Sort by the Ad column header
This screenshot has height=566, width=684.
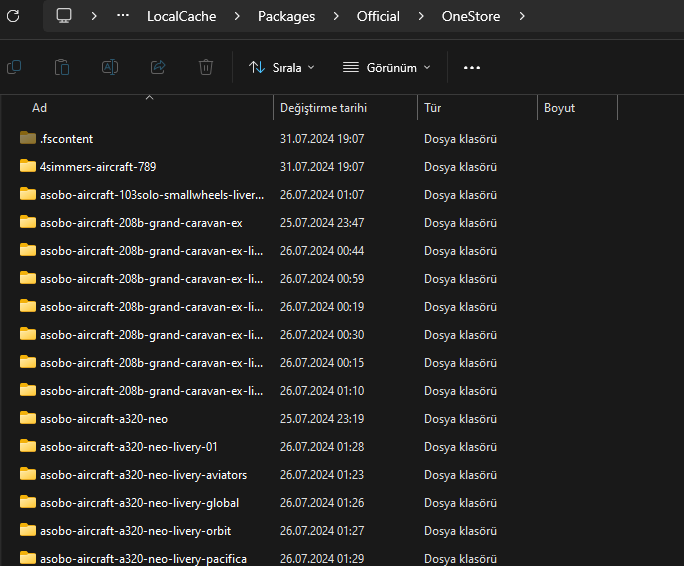coord(39,108)
